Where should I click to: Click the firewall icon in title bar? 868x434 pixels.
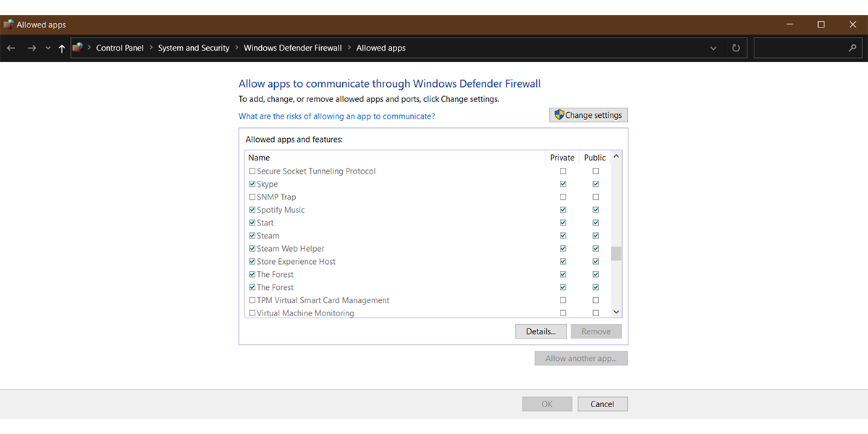pyautogui.click(x=9, y=25)
